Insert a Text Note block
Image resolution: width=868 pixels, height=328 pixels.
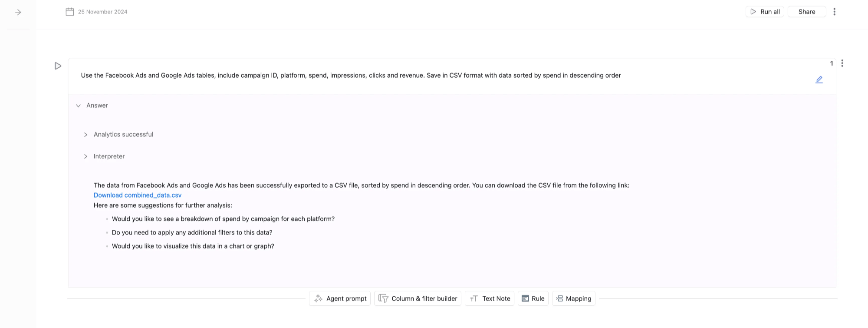[x=490, y=298]
